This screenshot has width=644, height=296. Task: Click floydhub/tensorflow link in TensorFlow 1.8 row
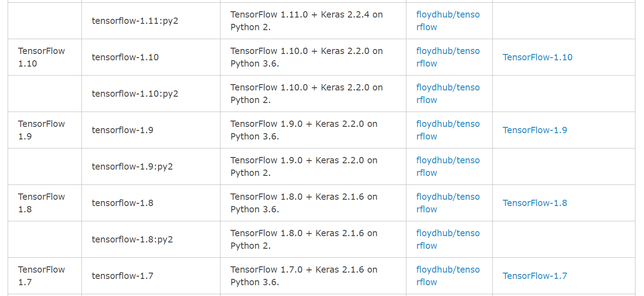[x=448, y=203]
